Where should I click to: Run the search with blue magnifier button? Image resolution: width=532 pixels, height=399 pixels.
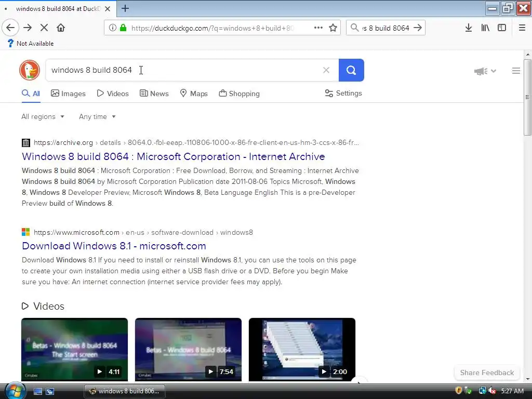pos(351,70)
